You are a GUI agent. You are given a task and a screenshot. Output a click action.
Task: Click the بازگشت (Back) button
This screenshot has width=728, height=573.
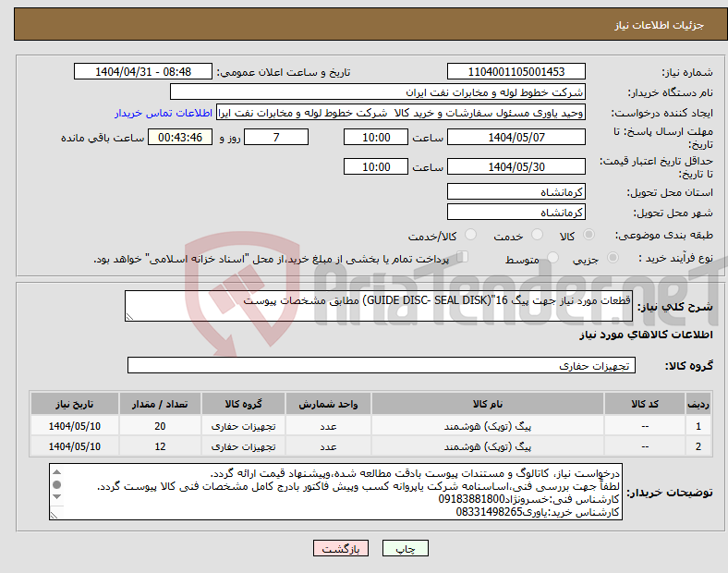[x=341, y=548]
